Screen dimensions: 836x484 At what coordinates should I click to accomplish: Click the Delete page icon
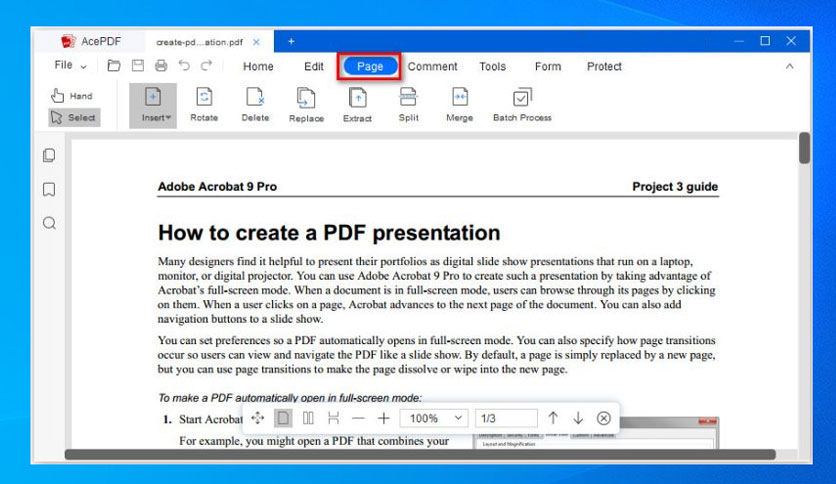tap(255, 105)
